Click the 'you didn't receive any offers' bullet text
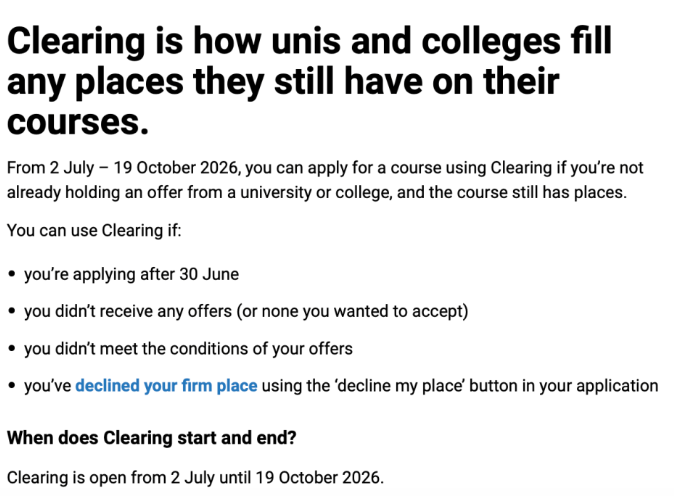The image size is (674, 496). [x=246, y=311]
